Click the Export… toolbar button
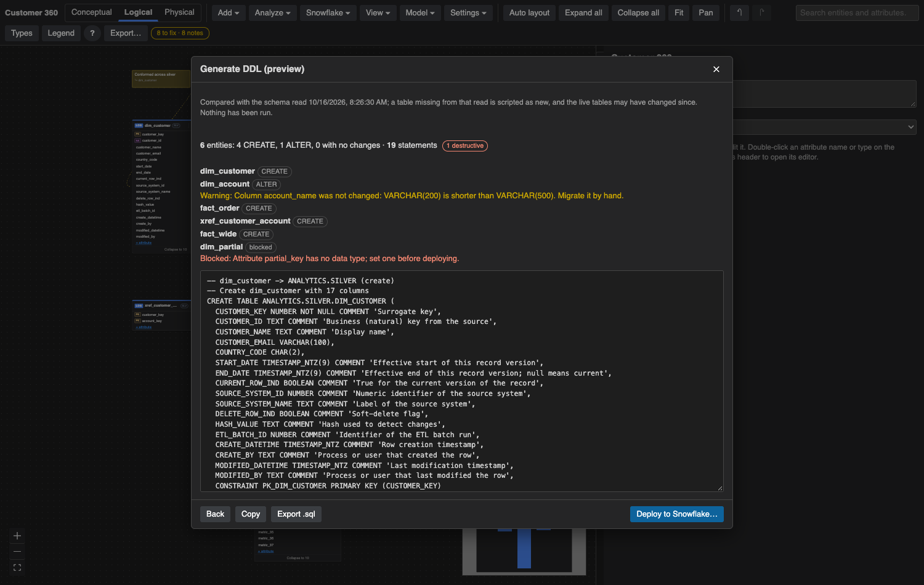Viewport: 924px width, 585px height. [126, 33]
